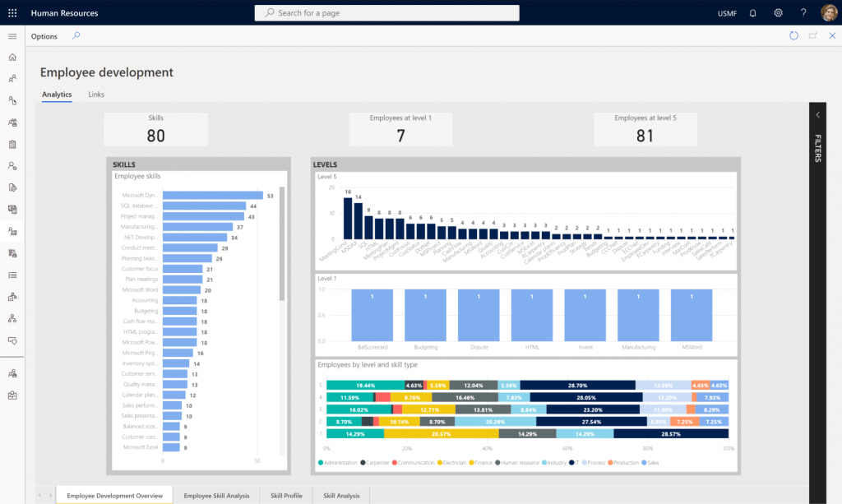Open workspace in a new window
842x504 pixels.
[x=812, y=35]
